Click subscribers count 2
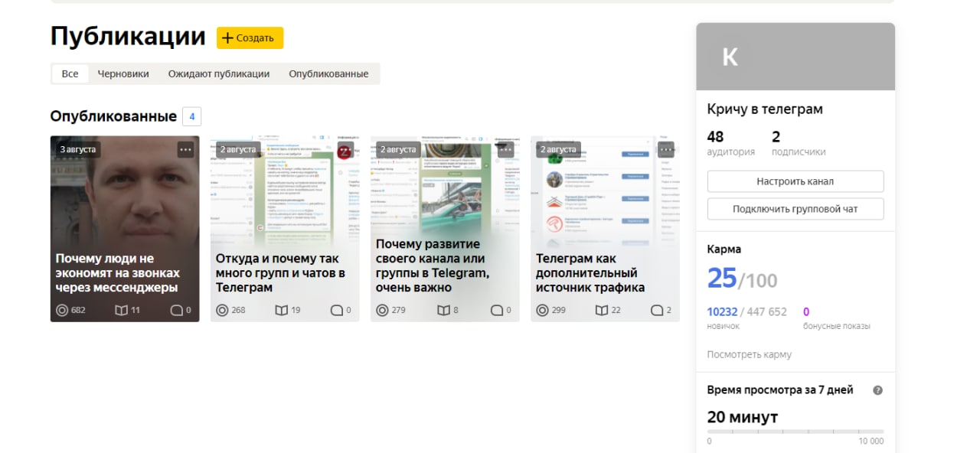This screenshot has width=980, height=453. click(776, 137)
